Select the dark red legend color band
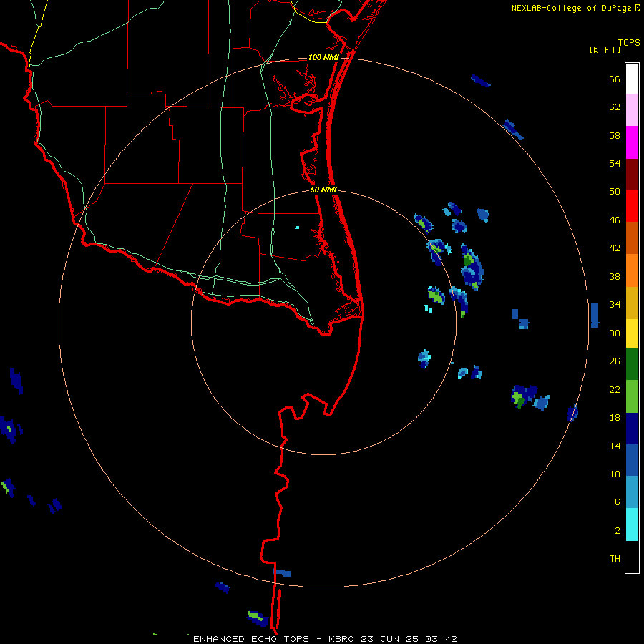This screenshot has width=644, height=644. (632, 175)
